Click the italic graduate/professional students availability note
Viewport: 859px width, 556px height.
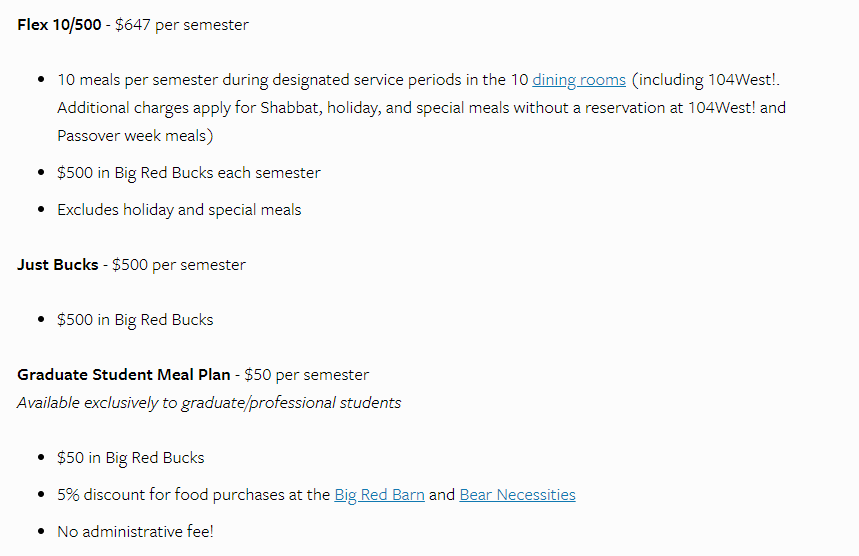pyautogui.click(x=209, y=403)
